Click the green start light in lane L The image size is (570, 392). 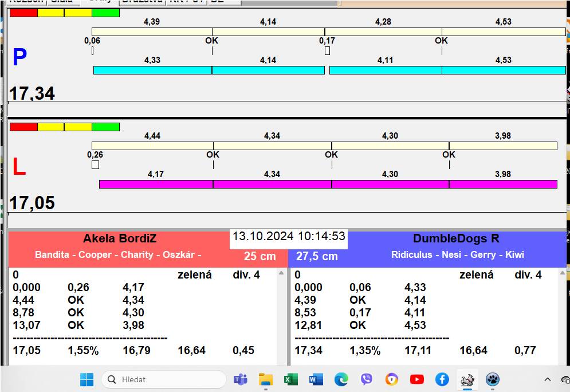pos(106,127)
